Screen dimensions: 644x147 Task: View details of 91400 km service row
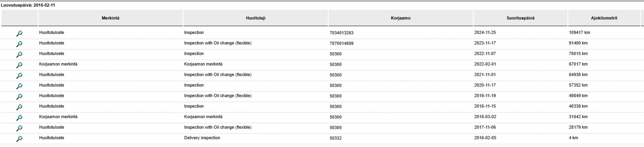click(19, 44)
